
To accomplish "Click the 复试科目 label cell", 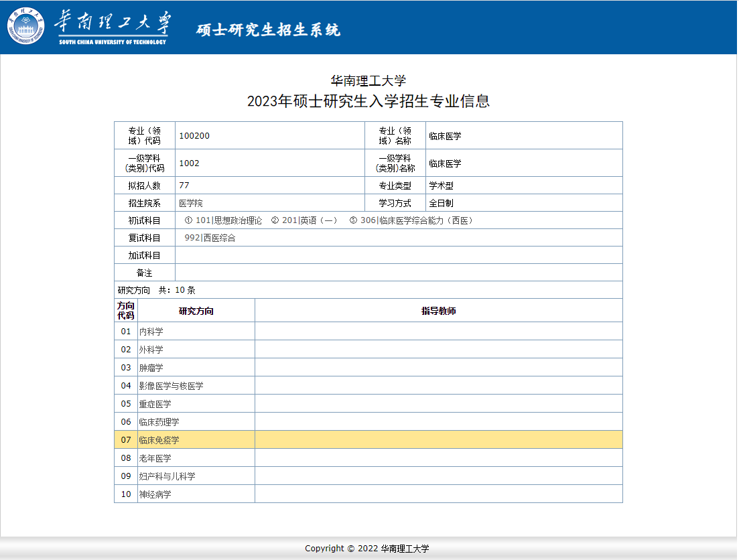I will (145, 238).
